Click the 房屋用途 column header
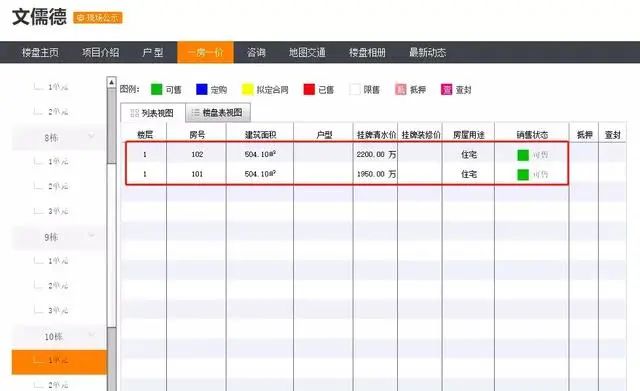Image resolution: width=640 pixels, height=391 pixels. tap(469, 135)
